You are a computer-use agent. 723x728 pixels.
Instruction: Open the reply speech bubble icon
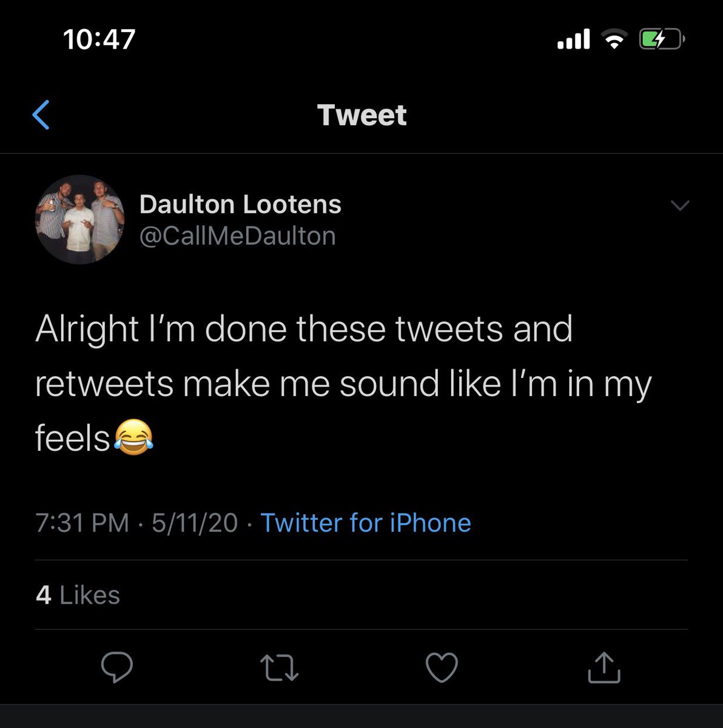pos(116,667)
